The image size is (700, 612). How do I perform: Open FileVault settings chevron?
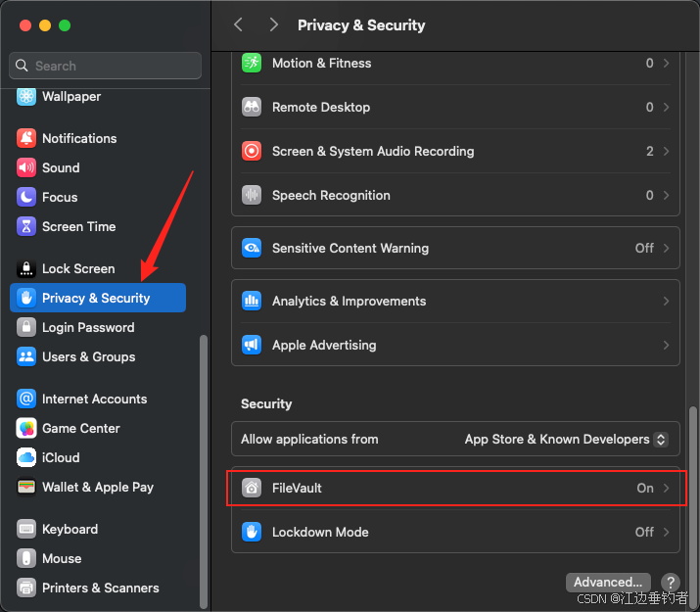click(666, 488)
